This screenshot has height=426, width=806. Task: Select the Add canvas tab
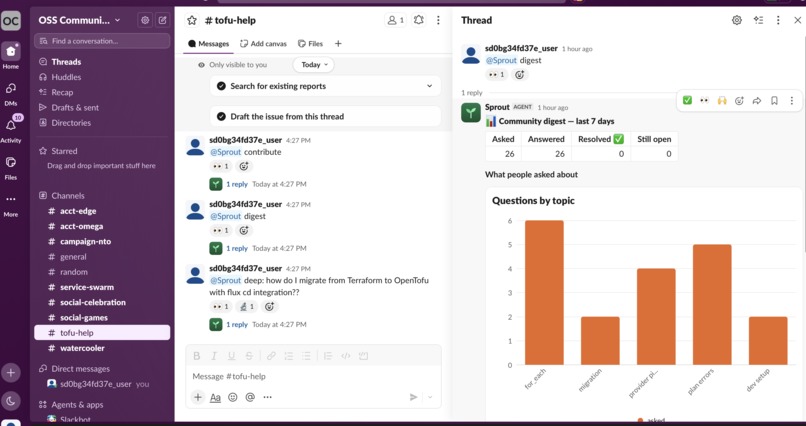click(263, 44)
